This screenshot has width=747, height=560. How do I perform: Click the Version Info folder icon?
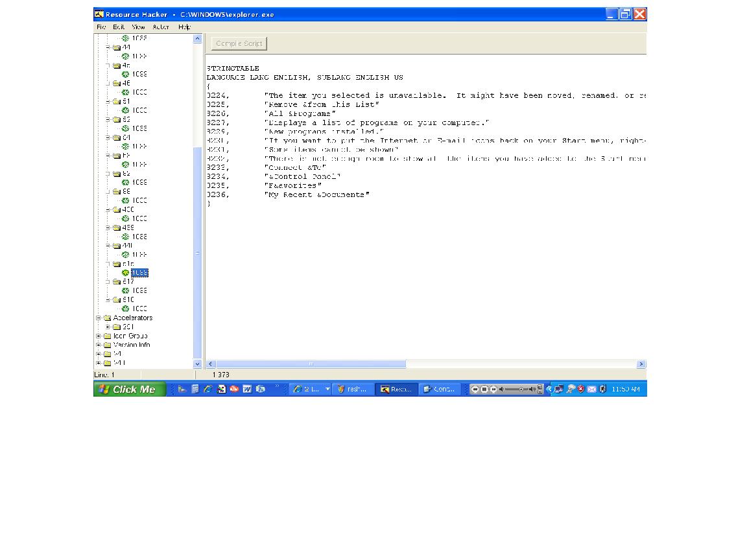click(x=107, y=345)
